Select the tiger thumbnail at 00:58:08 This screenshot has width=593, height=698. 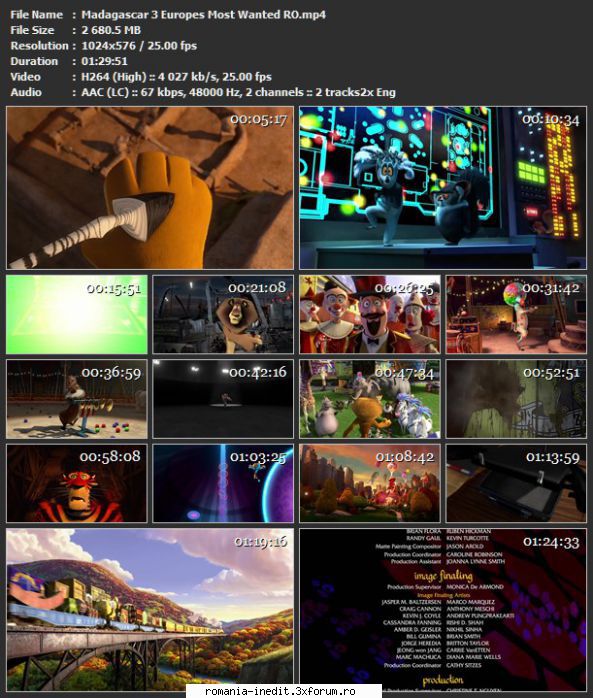pos(77,483)
